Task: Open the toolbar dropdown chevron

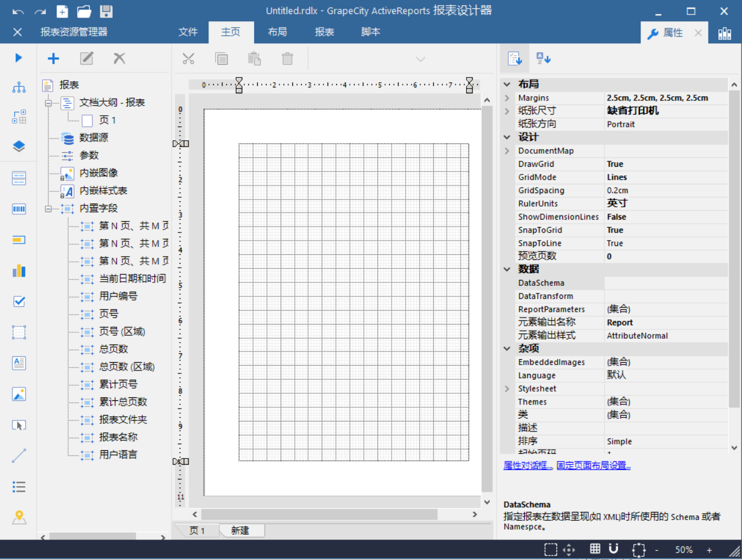Action: click(x=420, y=59)
